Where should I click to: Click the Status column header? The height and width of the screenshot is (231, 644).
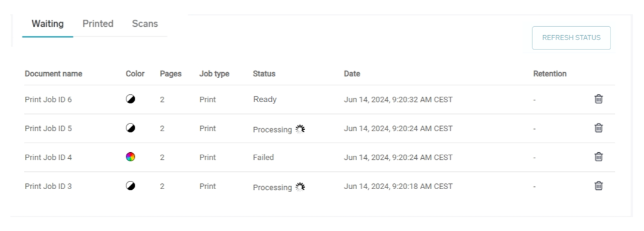point(264,74)
